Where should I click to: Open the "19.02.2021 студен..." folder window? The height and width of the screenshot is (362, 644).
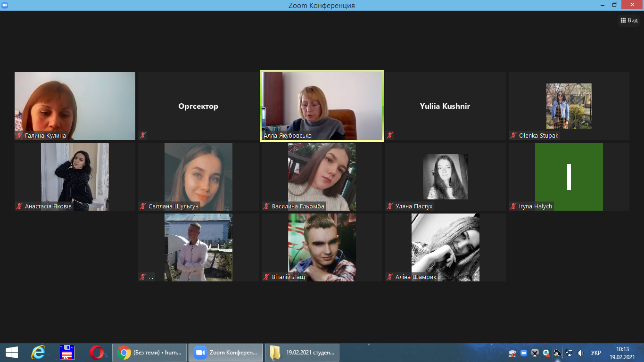coord(302,353)
